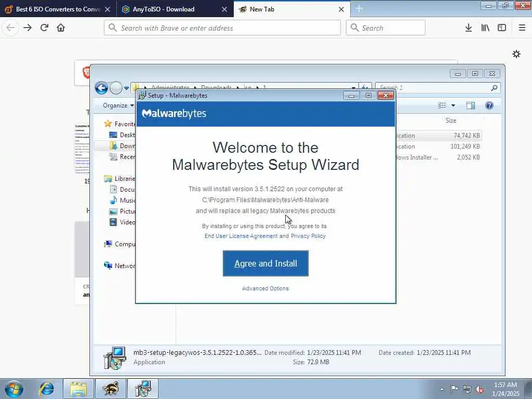Open Videos library in sidebar
This screenshot has height=399, width=532.
[122, 222]
